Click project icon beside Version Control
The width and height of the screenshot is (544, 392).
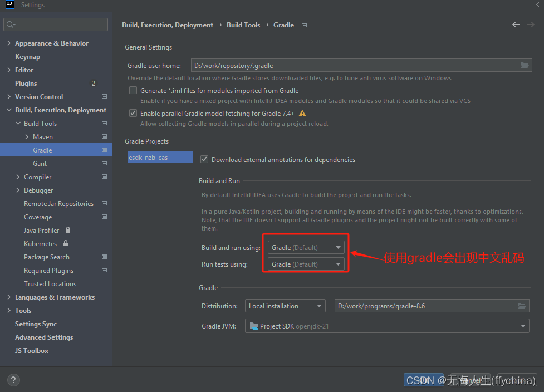click(104, 96)
